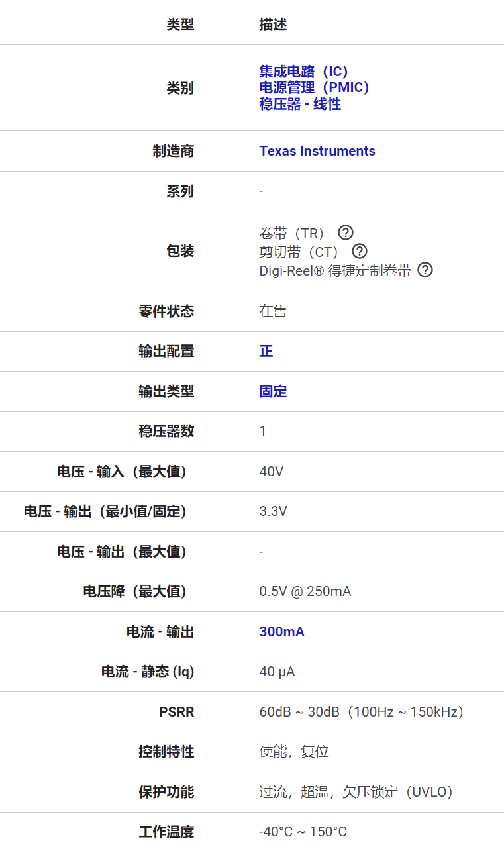Image resolution: width=504 pixels, height=853 pixels.
Task: Select the 固定 output type link
Action: 273,391
